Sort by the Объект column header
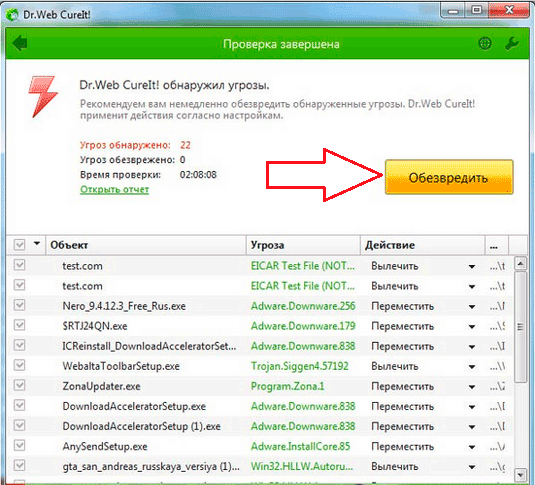This screenshot has width=535, height=485. click(146, 245)
